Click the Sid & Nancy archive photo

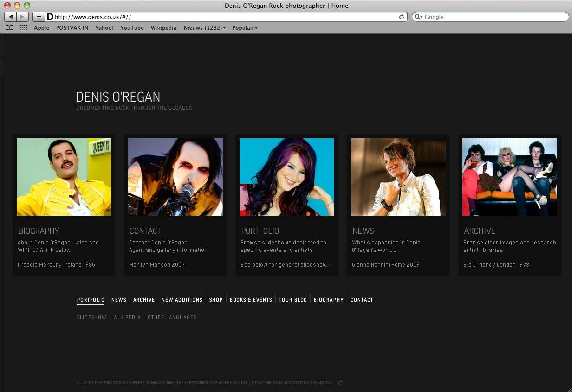click(x=510, y=177)
